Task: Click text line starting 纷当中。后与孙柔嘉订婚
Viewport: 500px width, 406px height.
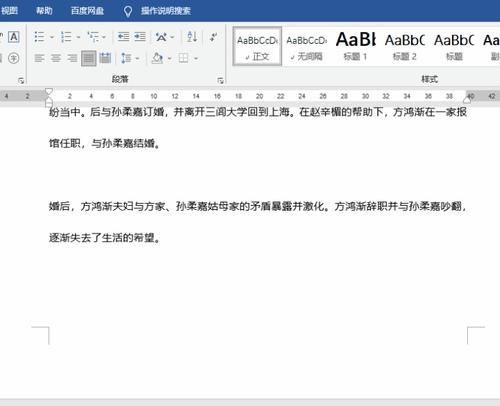Action: point(258,112)
